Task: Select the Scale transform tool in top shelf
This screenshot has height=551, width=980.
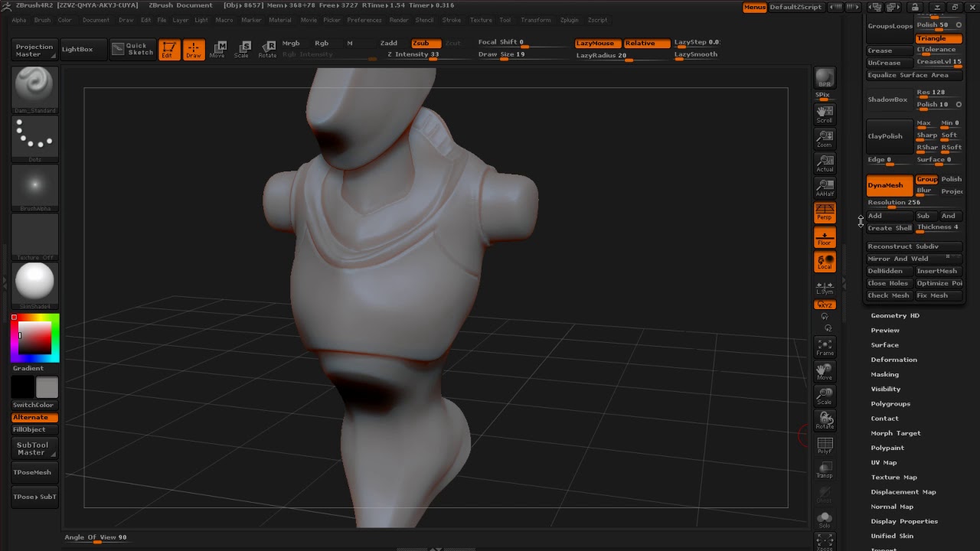Action: point(242,50)
